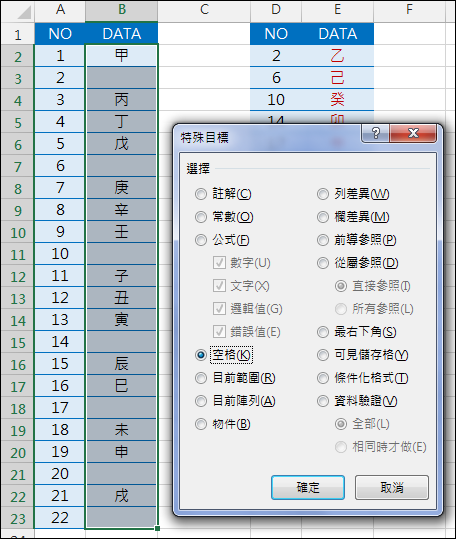This screenshot has height=539, width=456.
Task: Select the 目前陣列(A) radio option
Action: coord(201,401)
